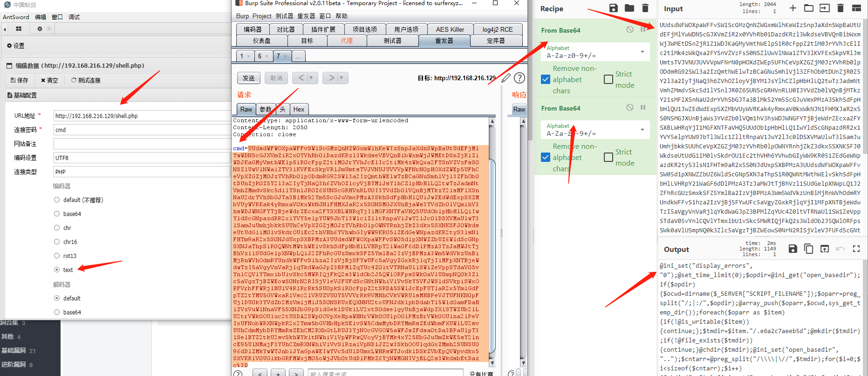This screenshot has height=376, width=868.
Task: Toggle second Remove non-alphabet chars checkbox
Action: 546,157
